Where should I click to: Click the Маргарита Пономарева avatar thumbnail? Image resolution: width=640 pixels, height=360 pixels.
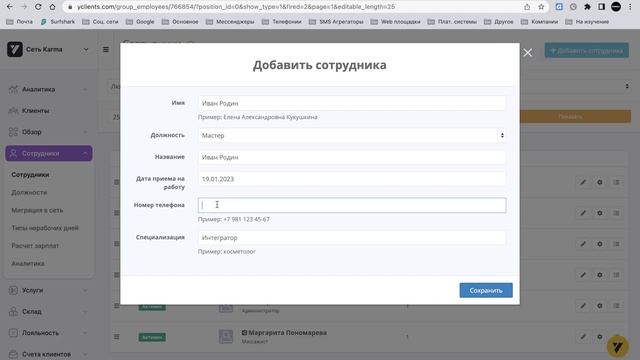pyautogui.click(x=226, y=336)
